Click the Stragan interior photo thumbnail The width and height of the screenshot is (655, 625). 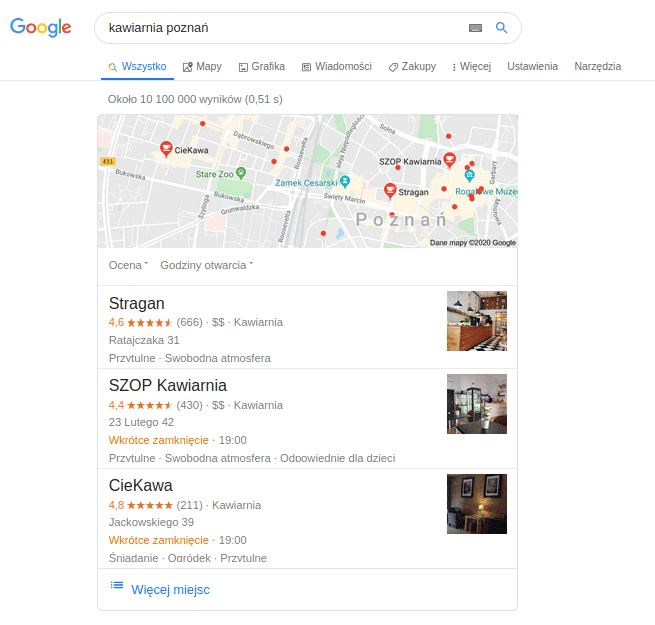pos(477,321)
